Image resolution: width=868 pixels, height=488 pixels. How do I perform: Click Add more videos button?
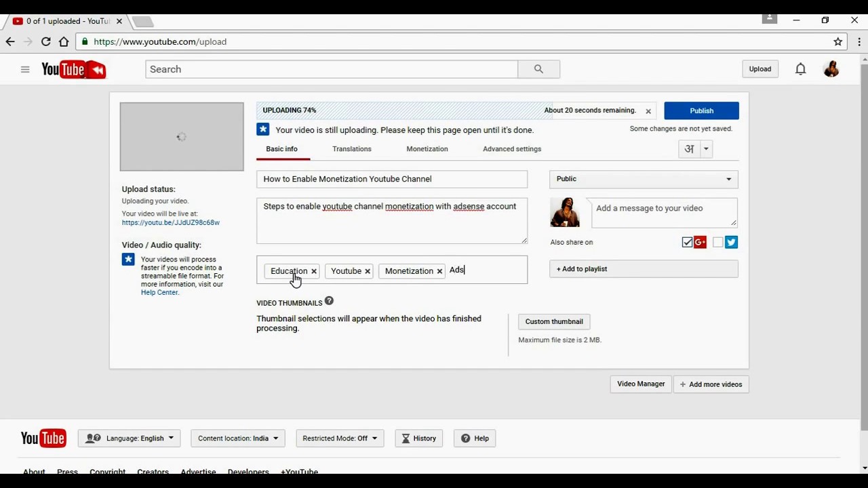click(x=711, y=384)
